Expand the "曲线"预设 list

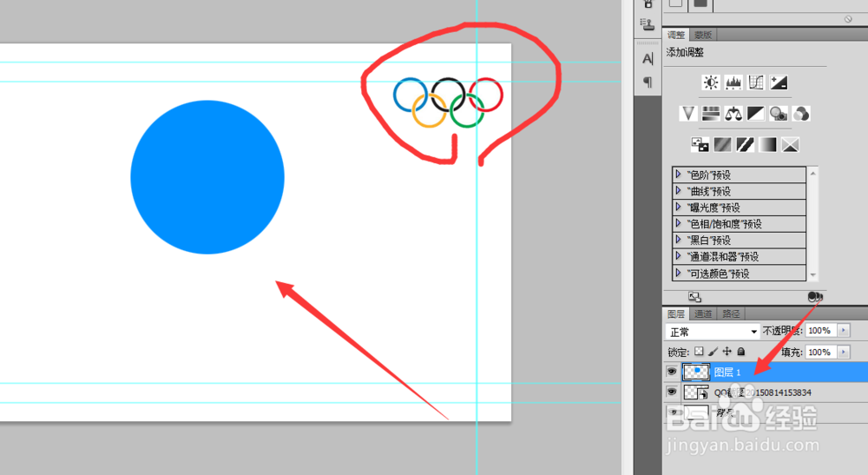pos(678,191)
